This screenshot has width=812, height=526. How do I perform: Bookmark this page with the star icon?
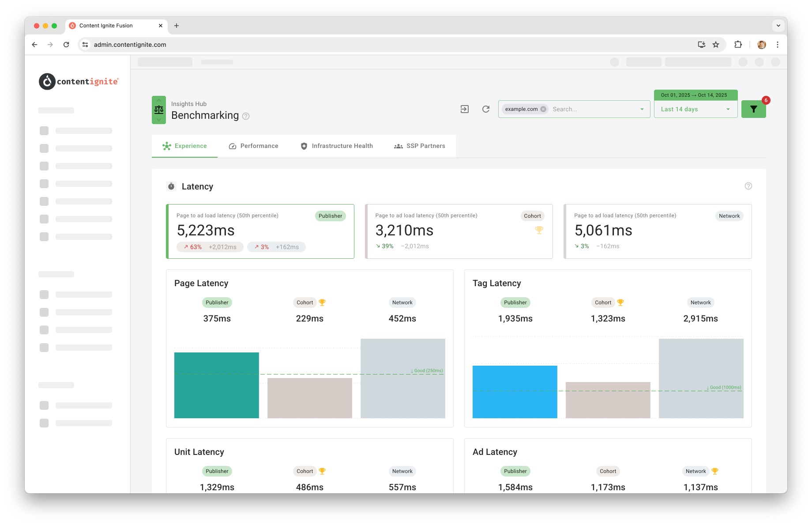(x=716, y=45)
